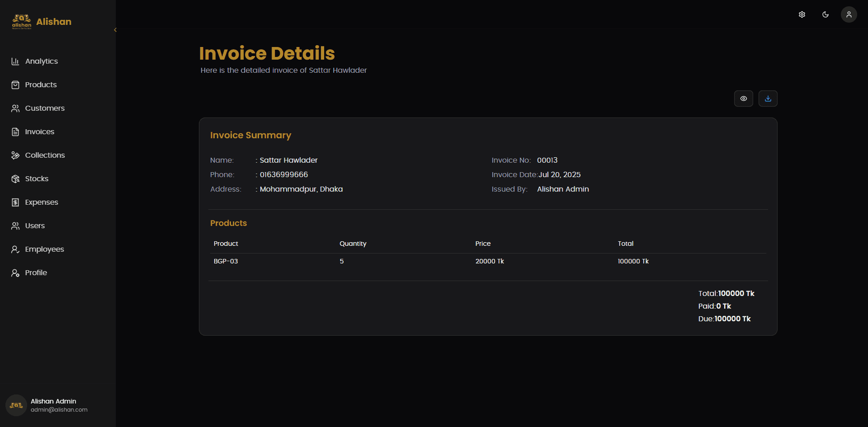Preview invoice with the eye button
Screen dimensions: 868x427
[x=744, y=99]
